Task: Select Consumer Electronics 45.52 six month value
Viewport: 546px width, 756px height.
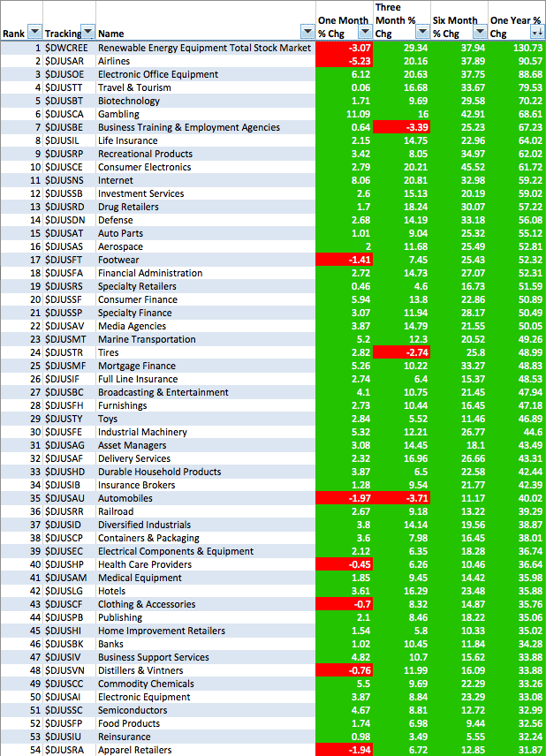Action: coord(459,167)
